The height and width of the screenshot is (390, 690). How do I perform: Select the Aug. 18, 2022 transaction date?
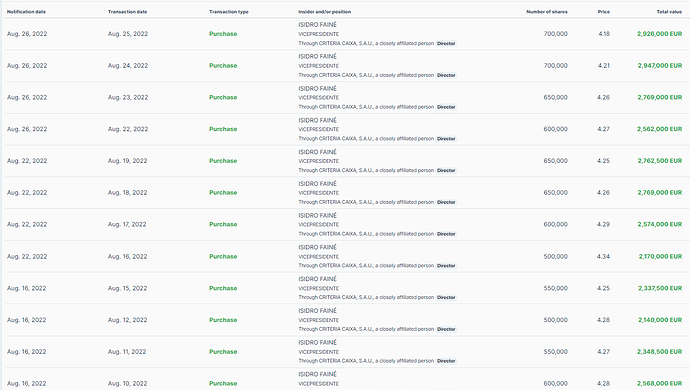tap(128, 192)
